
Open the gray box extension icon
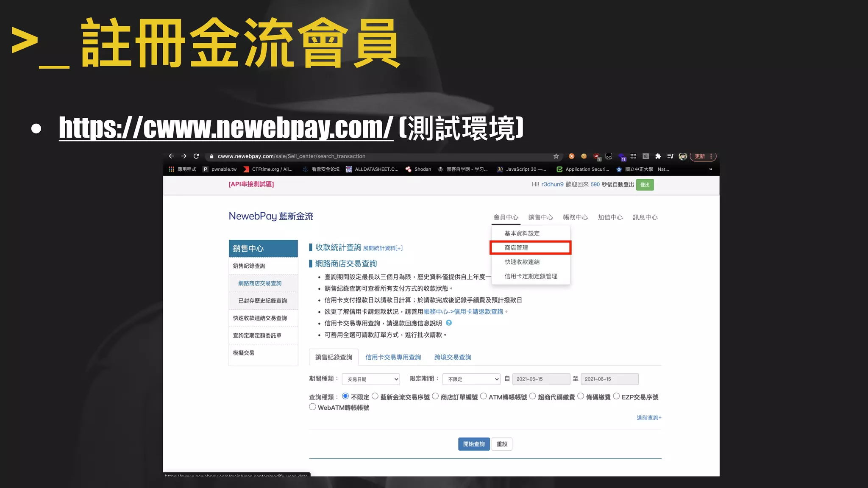coord(645,156)
